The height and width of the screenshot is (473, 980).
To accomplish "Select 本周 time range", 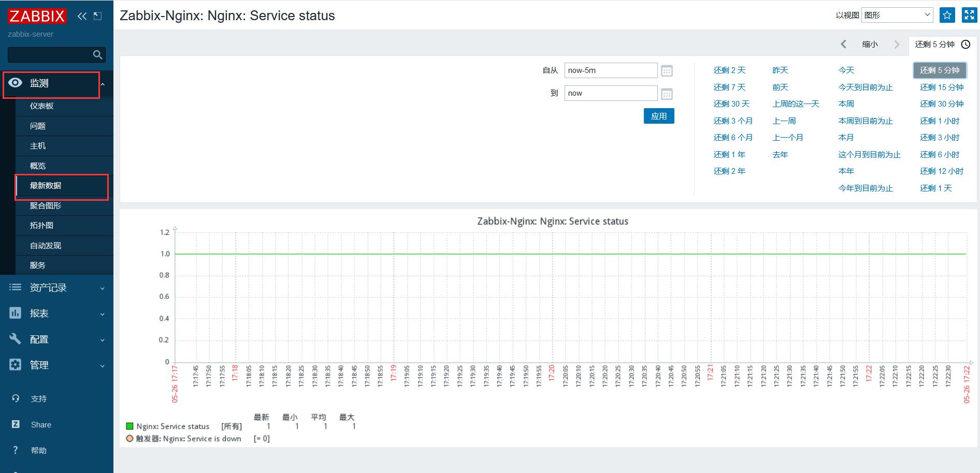I will pyautogui.click(x=846, y=104).
